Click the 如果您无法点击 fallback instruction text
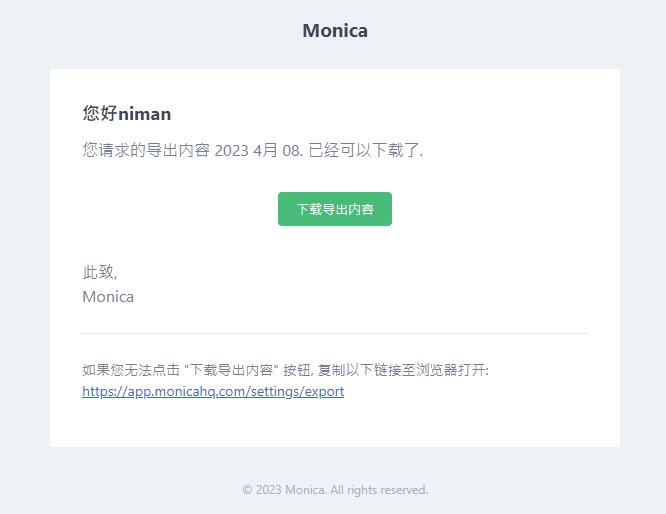 pyautogui.click(x=285, y=370)
